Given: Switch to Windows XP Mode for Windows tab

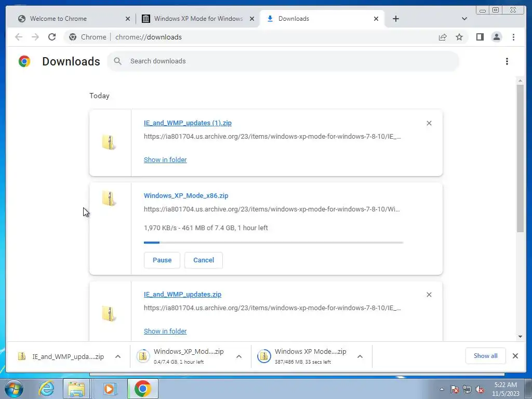Looking at the screenshot, I should point(198,19).
